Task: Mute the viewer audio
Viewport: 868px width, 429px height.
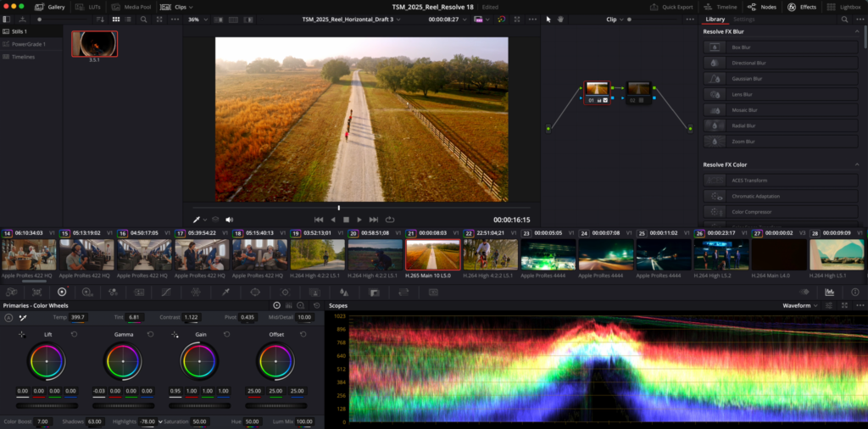Action: 229,220
